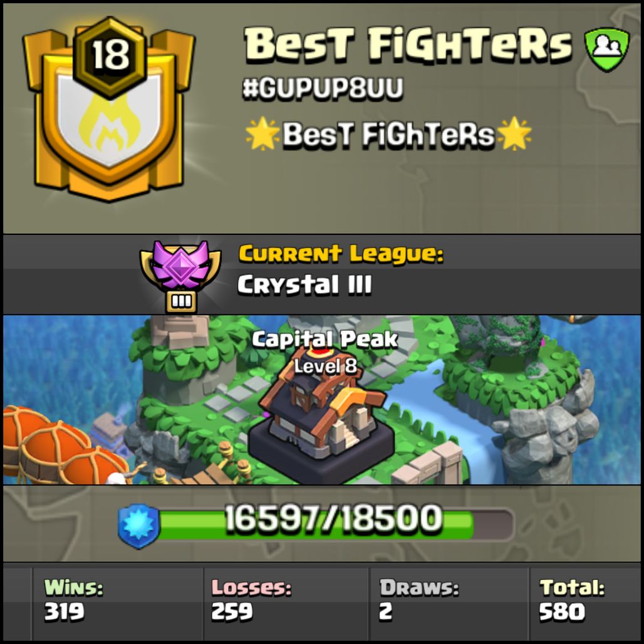The width and height of the screenshot is (644, 644).
Task: Tap the left star emoji in description
Action: [x=262, y=133]
